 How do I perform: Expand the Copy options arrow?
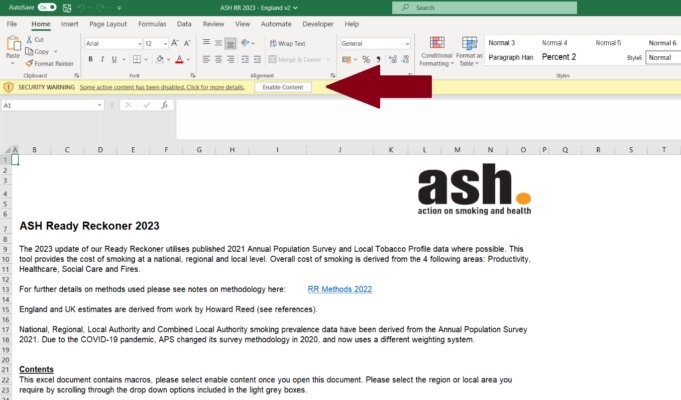pyautogui.click(x=56, y=52)
